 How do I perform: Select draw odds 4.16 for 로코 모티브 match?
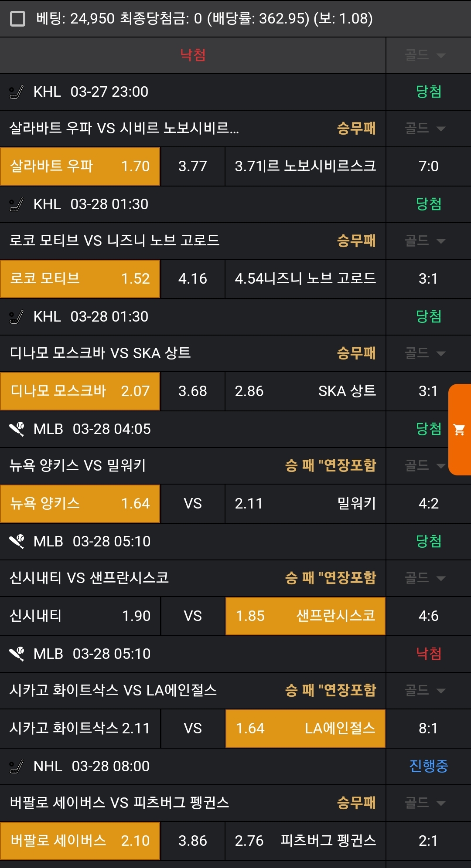[x=193, y=279]
